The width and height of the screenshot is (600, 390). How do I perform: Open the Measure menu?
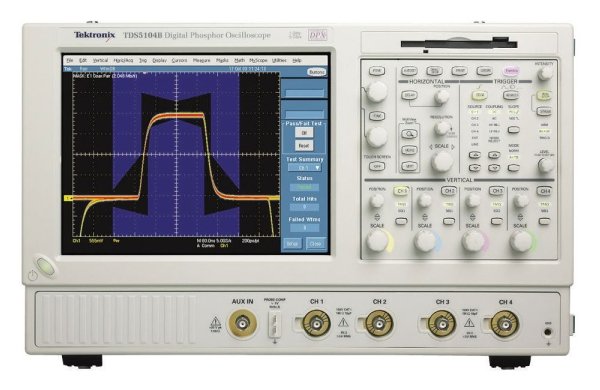point(201,60)
